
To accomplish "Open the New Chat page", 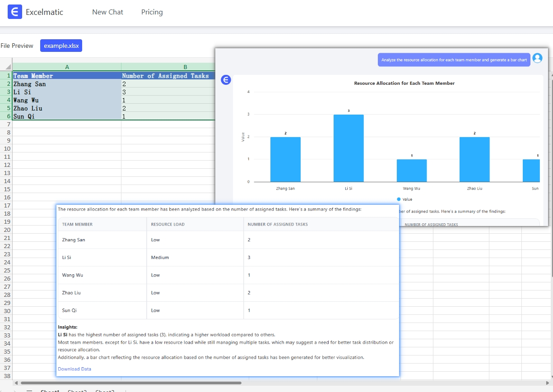I will 107,12.
